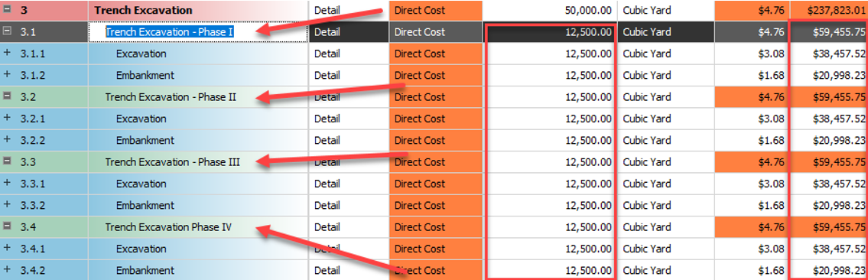Select Detail cell in row 3.3.1
Image resolution: width=868 pixels, height=280 pixels.
click(x=349, y=184)
